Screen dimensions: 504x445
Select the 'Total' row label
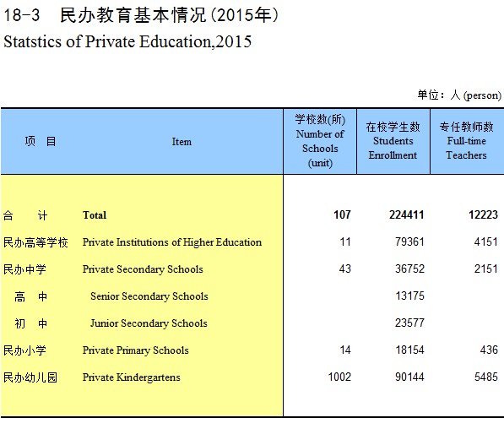coord(95,214)
